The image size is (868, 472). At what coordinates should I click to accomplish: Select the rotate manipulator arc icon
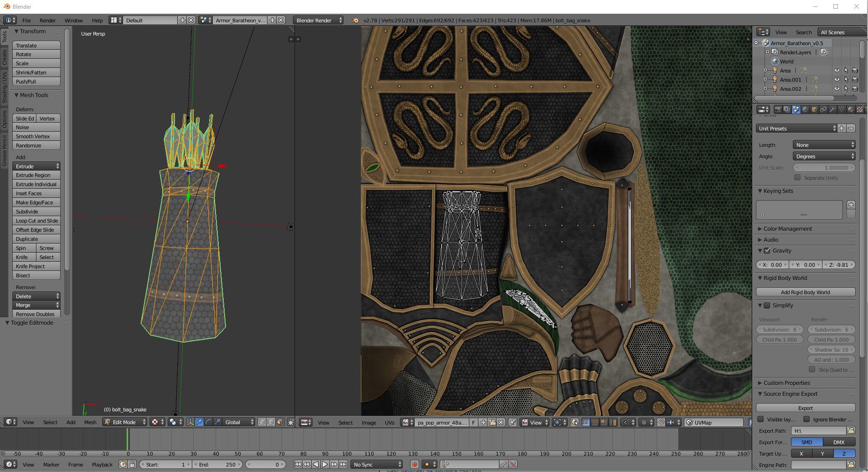pos(208,422)
